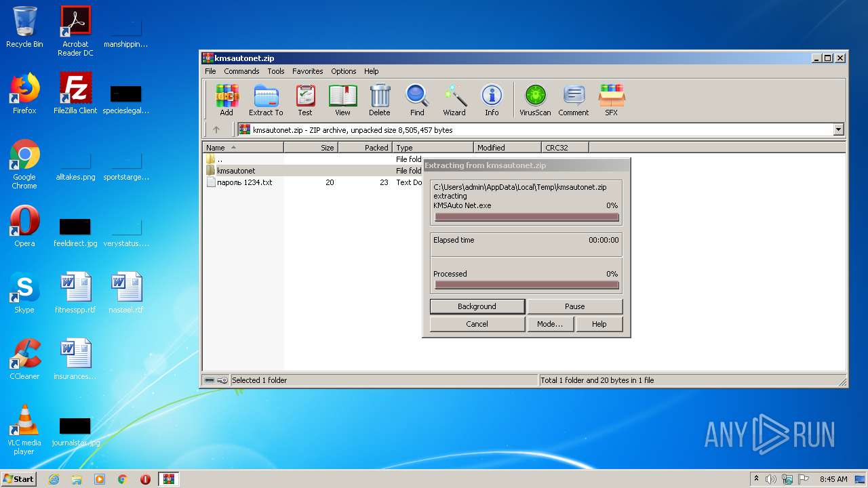Click Help in extraction dialog
868x488 pixels.
[x=599, y=324]
